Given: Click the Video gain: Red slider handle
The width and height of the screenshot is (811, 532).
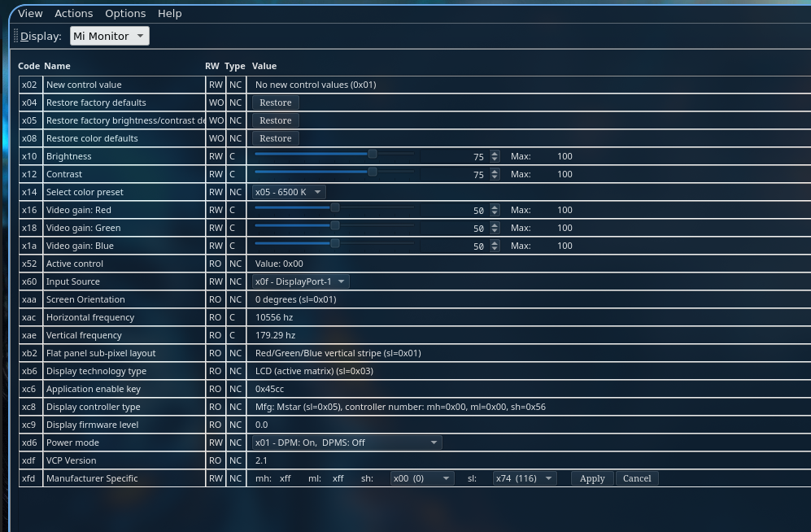Looking at the screenshot, I should tap(335, 207).
